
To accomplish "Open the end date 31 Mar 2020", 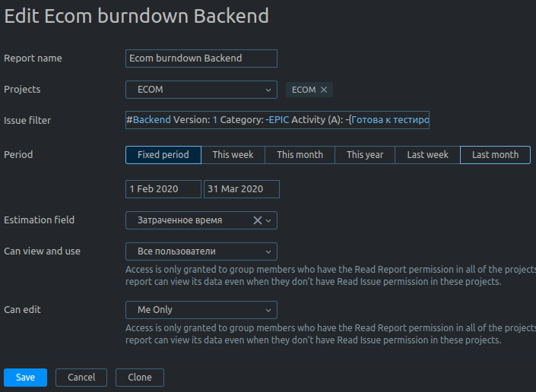I will pyautogui.click(x=241, y=189).
